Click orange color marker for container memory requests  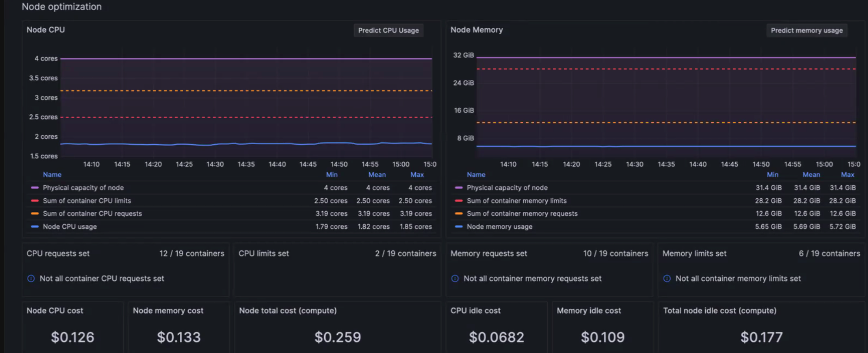coord(458,213)
